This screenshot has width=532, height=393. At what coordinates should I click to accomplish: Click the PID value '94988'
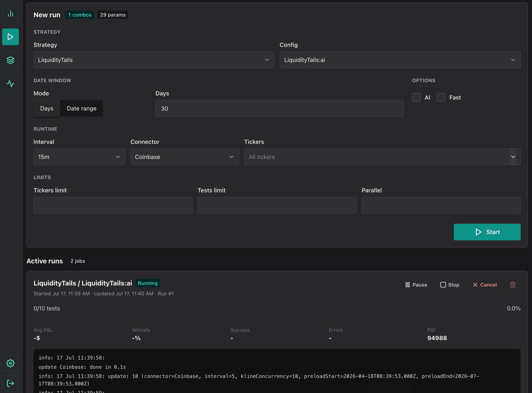click(437, 338)
